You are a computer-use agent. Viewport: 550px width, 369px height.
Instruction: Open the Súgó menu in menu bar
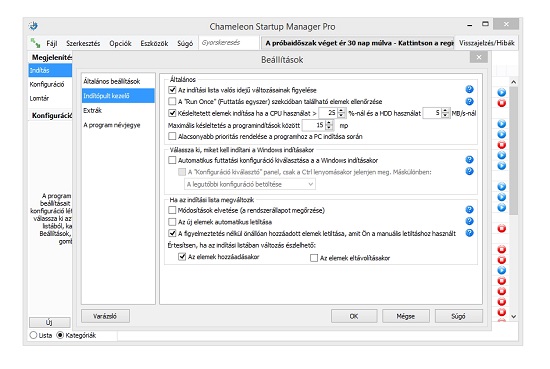(x=185, y=43)
